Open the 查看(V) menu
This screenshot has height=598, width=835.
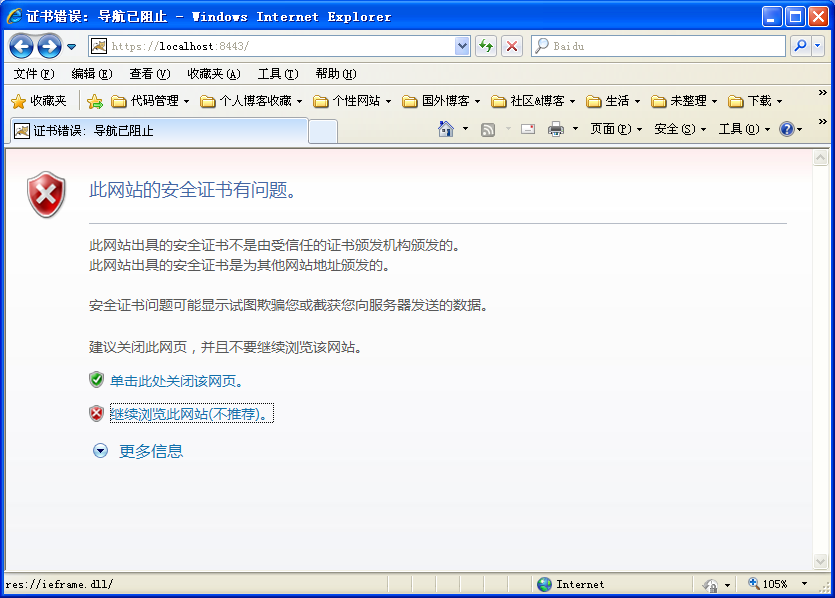pyautogui.click(x=150, y=74)
